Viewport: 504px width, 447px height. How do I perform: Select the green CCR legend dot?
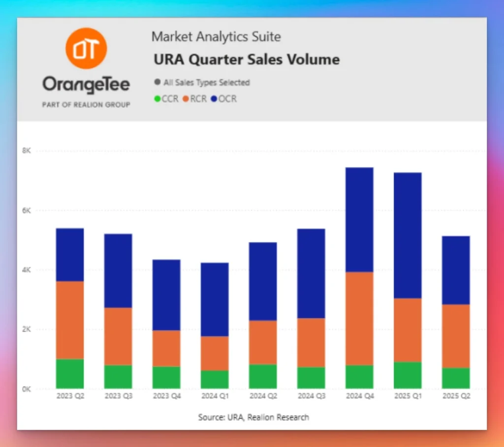[158, 99]
